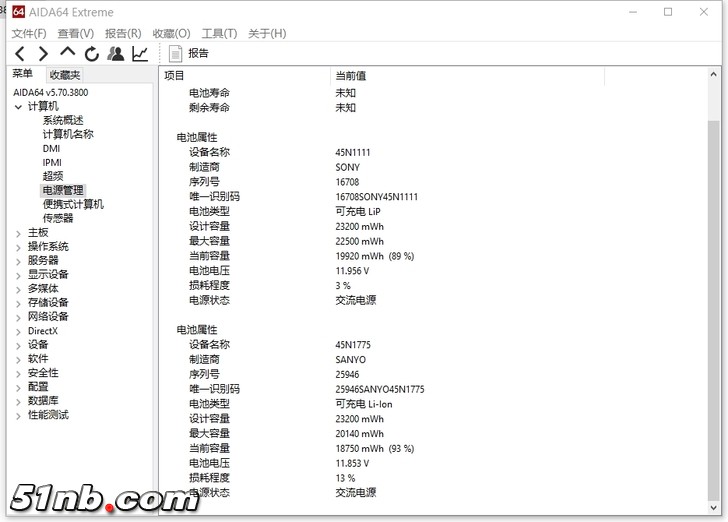Select the 20140 mWh maximum capacity value

359,434
